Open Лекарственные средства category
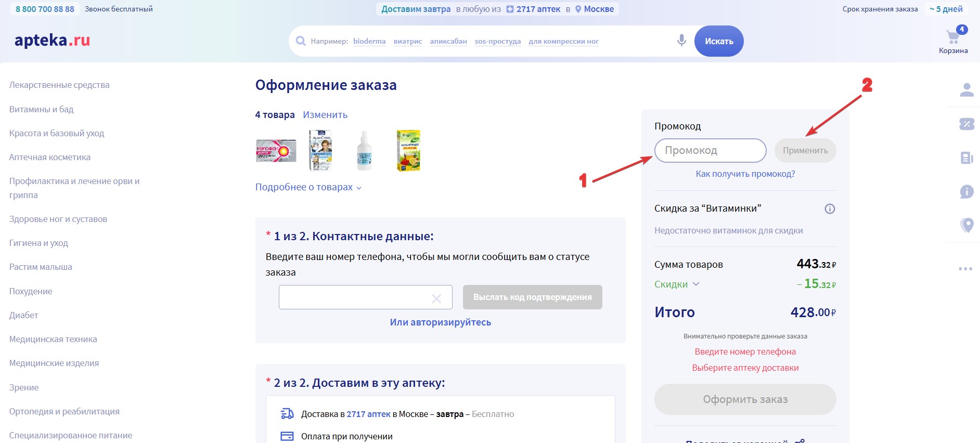The width and height of the screenshot is (980, 443). pyautogui.click(x=59, y=85)
